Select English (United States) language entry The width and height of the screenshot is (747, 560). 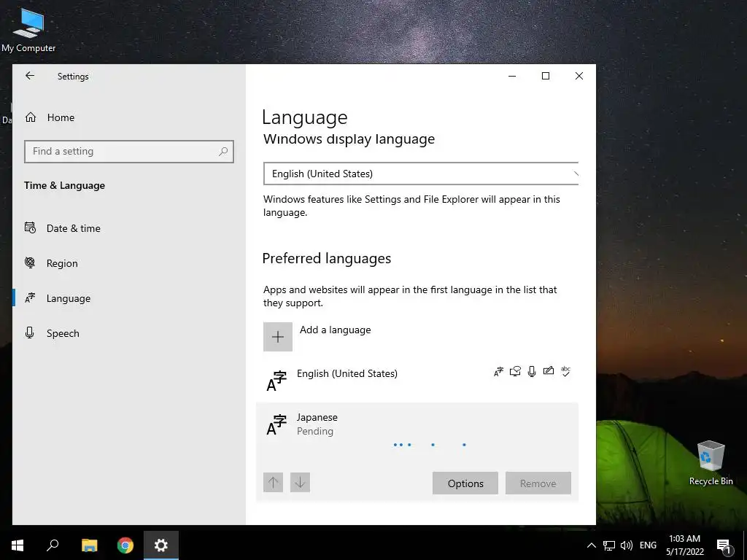pos(417,380)
